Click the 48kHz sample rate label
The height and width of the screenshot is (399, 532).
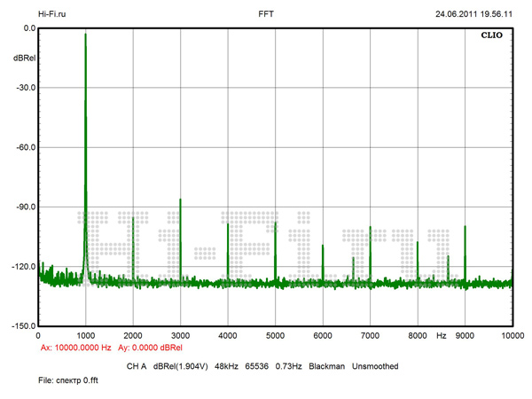tap(230, 366)
